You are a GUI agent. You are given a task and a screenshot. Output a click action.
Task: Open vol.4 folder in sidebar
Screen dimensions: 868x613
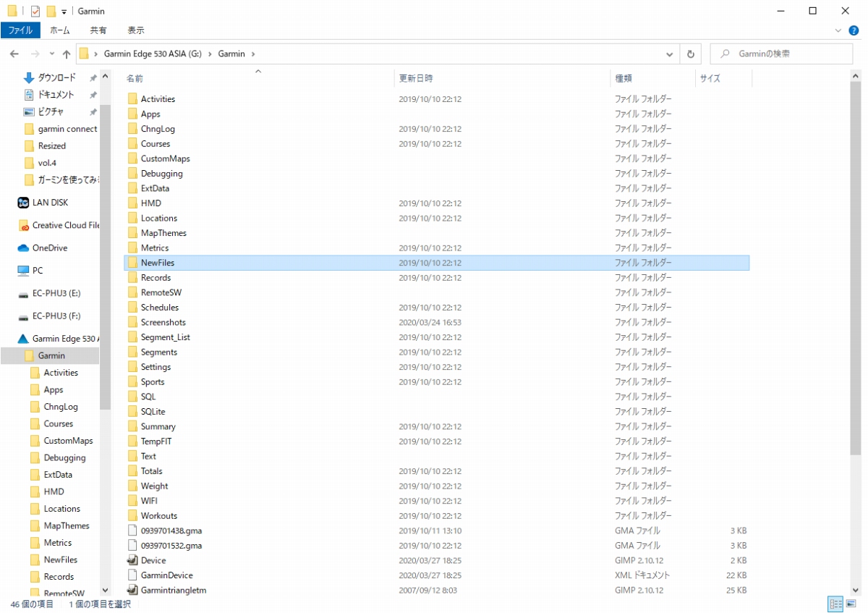[x=47, y=163]
